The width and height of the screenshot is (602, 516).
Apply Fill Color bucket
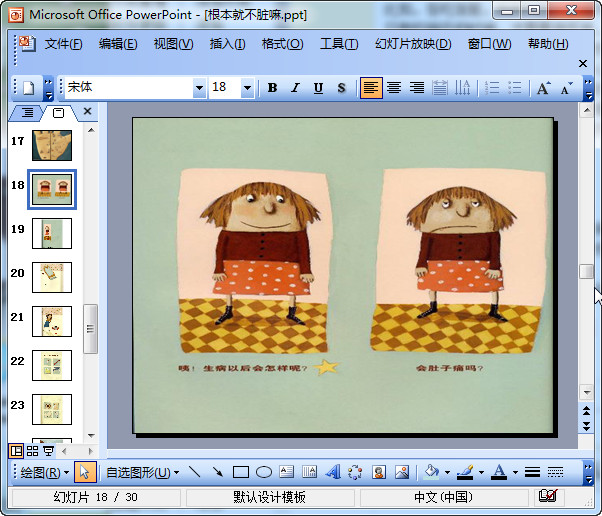tap(432, 472)
